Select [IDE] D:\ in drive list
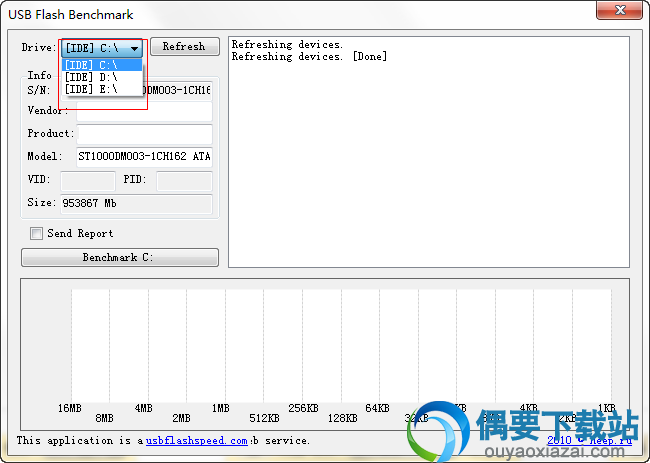The width and height of the screenshot is (650, 463). [102, 77]
